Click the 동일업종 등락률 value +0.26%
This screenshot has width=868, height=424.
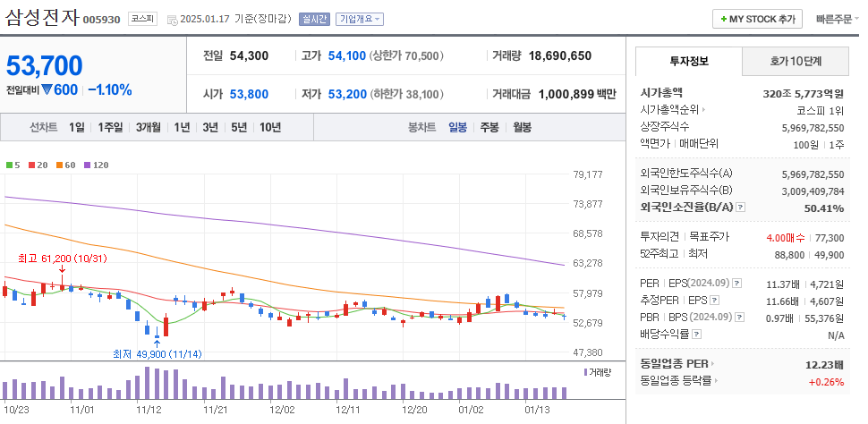(827, 382)
